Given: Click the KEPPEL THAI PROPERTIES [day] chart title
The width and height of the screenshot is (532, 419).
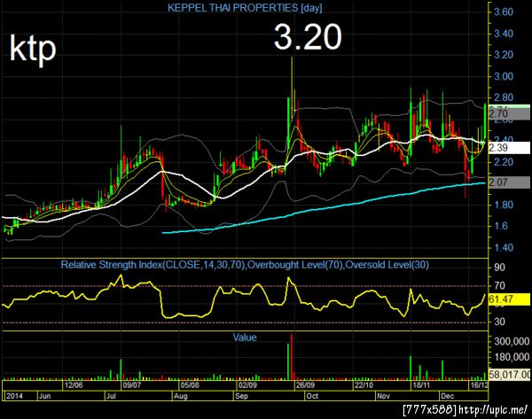Looking at the screenshot, I should pyautogui.click(x=245, y=8).
